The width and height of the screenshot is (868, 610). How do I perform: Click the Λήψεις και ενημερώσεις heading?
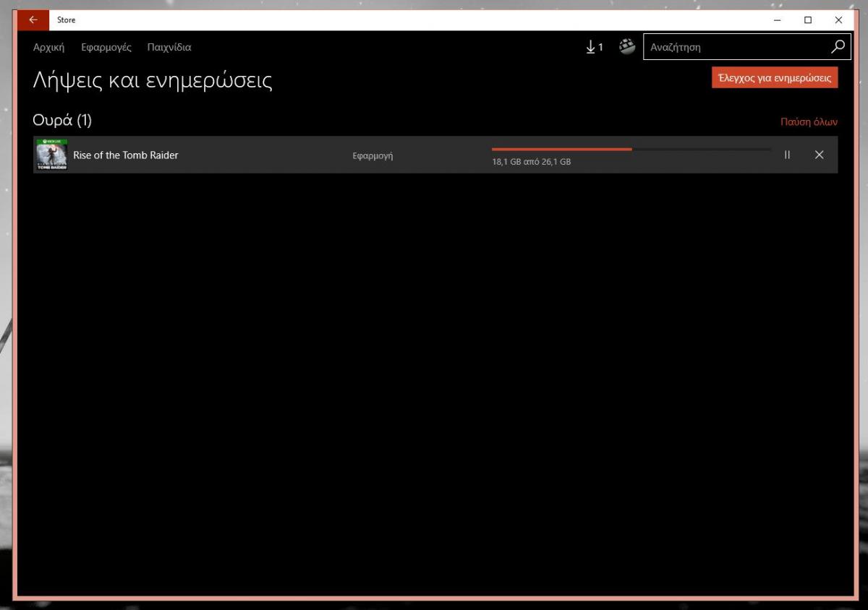click(x=153, y=80)
